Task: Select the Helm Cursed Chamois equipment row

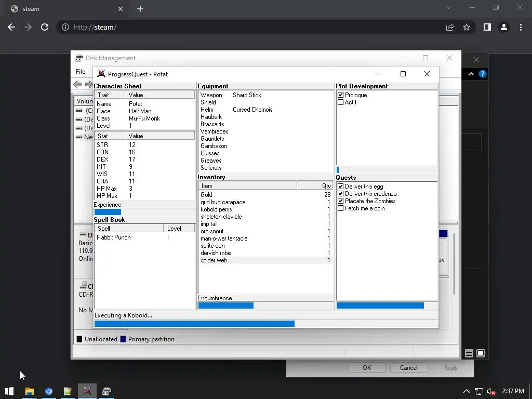Action: (265, 110)
